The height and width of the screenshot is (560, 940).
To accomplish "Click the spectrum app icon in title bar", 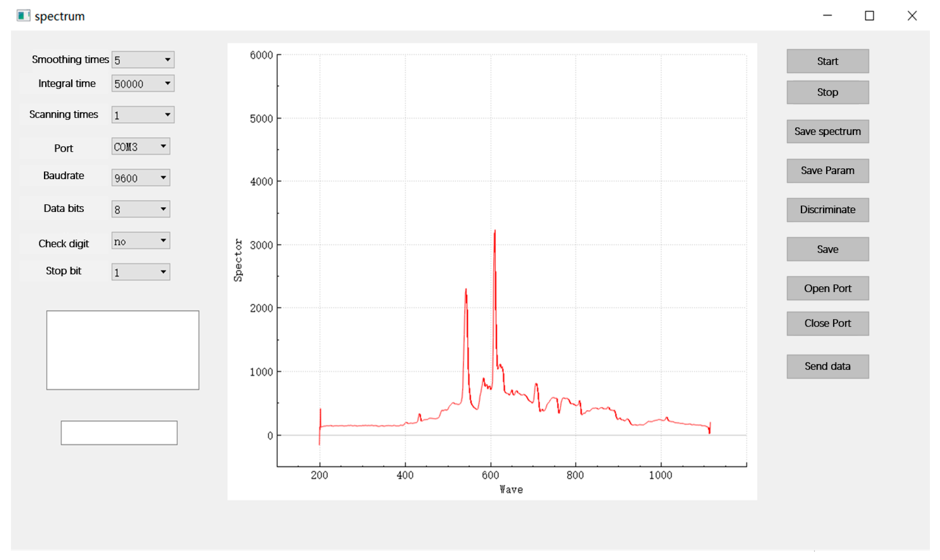I will point(23,16).
